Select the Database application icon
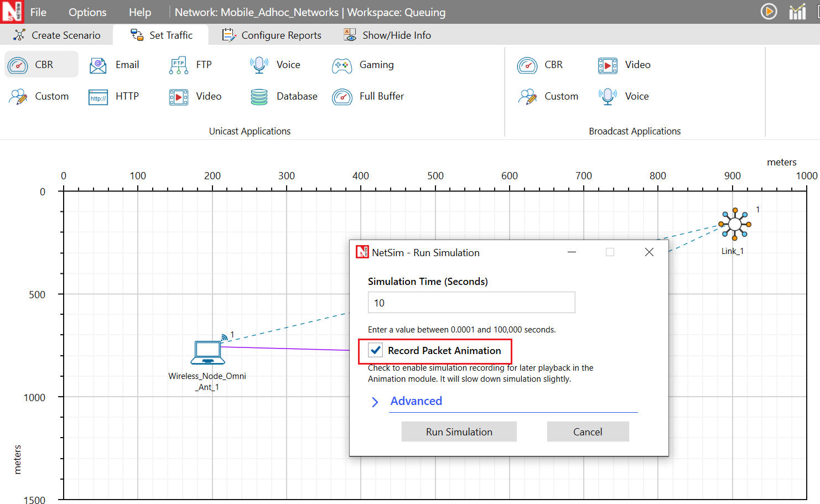 tap(259, 97)
